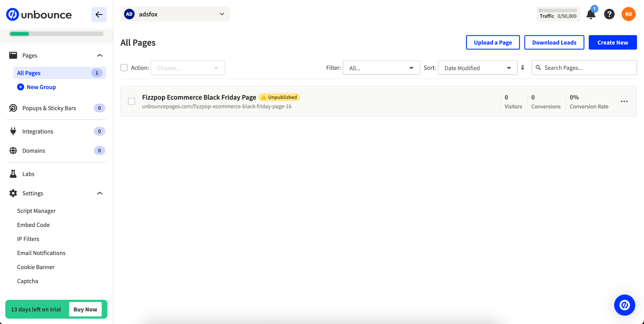The height and width of the screenshot is (324, 644).
Task: Open the help question mark icon
Action: click(609, 14)
